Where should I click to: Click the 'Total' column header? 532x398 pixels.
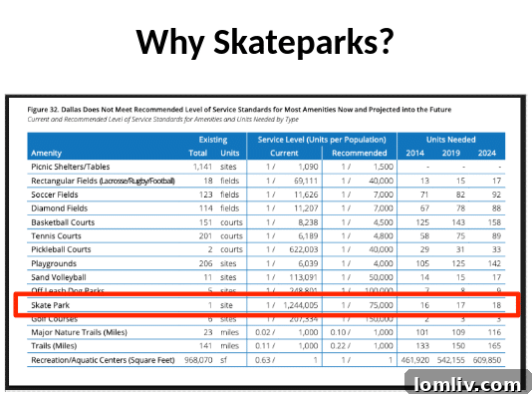point(198,153)
